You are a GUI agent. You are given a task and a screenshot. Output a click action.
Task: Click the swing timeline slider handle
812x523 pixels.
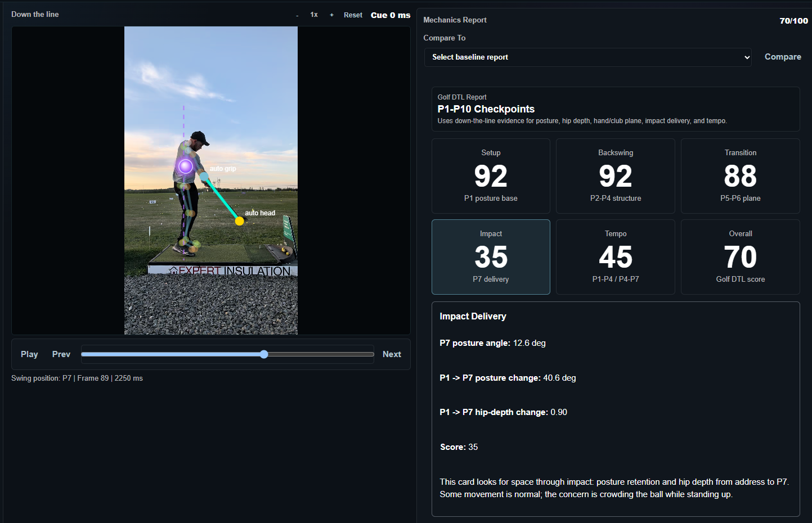[264, 354]
